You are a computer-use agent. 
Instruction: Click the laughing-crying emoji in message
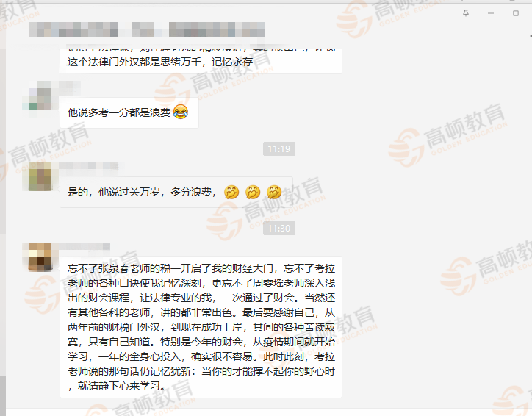pyautogui.click(x=181, y=112)
